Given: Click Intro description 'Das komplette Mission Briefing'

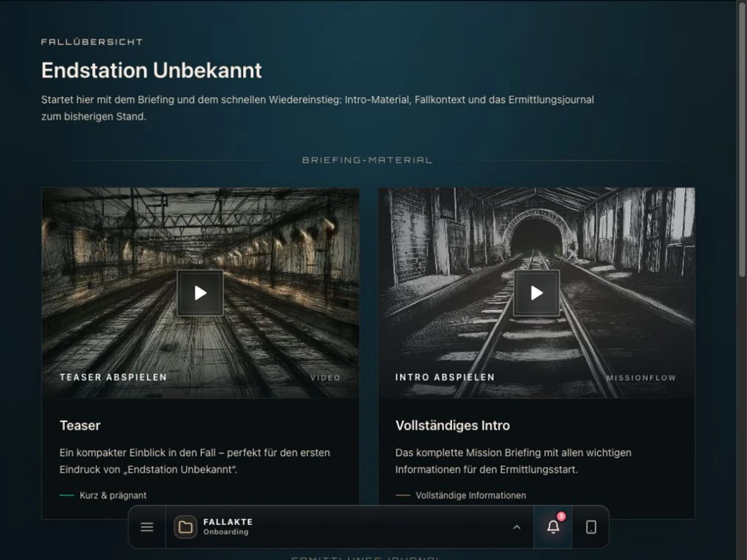Looking at the screenshot, I should (513, 461).
